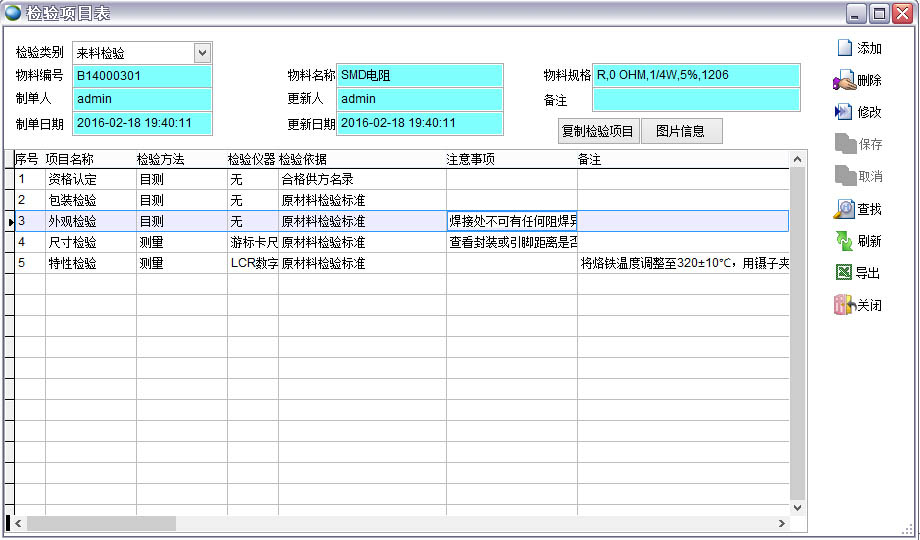This screenshot has width=920, height=540.
Task: Click the vertical scrollbar down arrow
Action: pyautogui.click(x=797, y=508)
